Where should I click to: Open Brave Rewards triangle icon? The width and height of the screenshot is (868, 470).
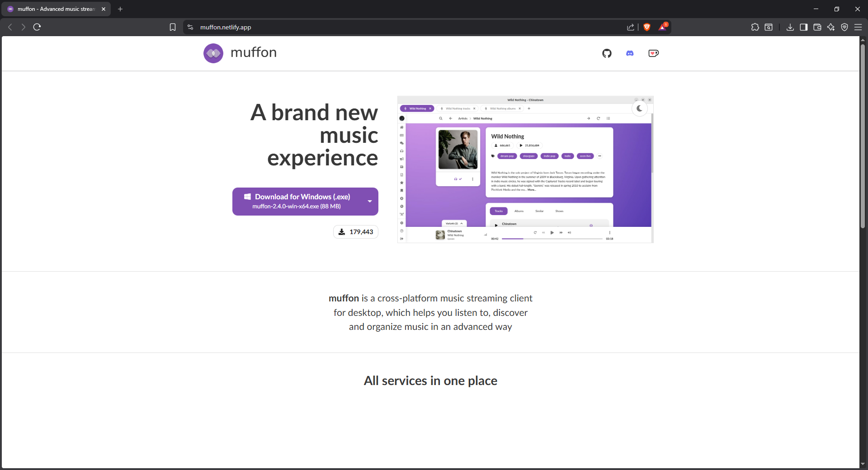[663, 27]
